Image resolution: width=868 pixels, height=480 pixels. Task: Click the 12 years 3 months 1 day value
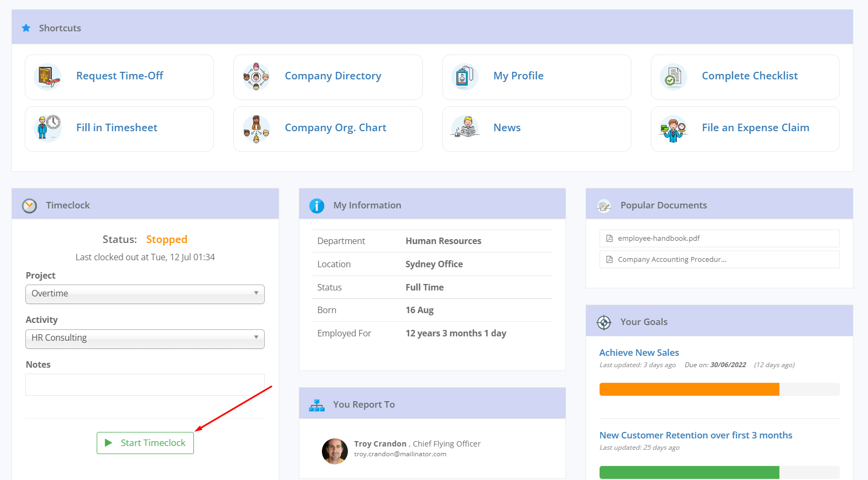[x=456, y=333]
